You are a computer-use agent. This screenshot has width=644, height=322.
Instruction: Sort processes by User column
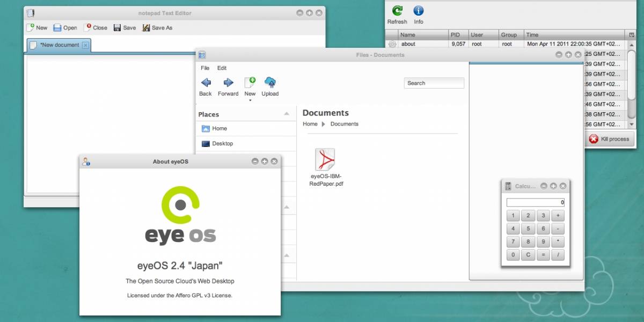[x=483, y=34]
